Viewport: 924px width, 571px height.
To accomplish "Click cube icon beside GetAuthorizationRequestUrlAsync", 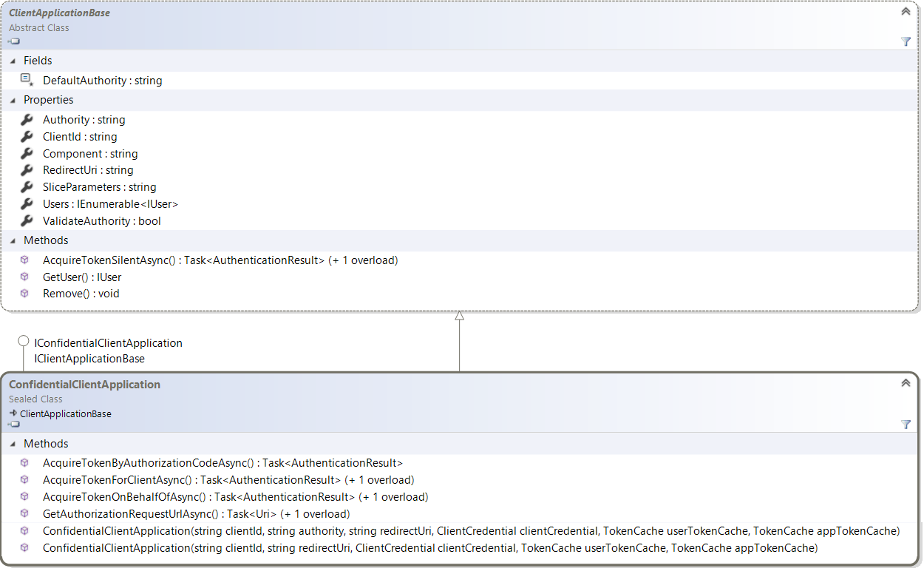I will (x=24, y=513).
